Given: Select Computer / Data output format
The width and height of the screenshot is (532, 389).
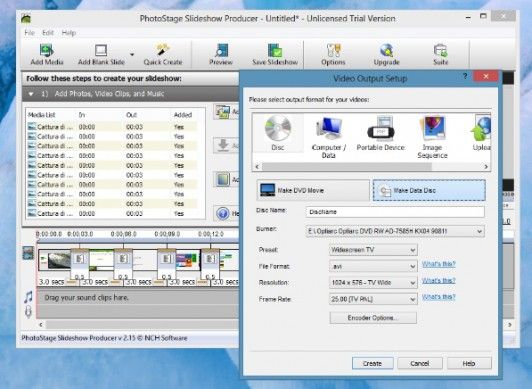Looking at the screenshot, I should click(328, 137).
